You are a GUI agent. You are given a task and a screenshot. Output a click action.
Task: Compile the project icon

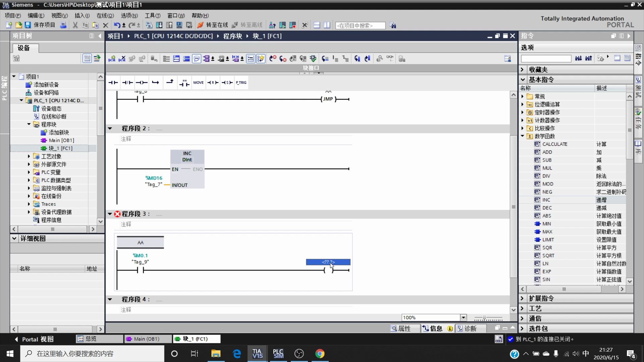click(x=149, y=25)
